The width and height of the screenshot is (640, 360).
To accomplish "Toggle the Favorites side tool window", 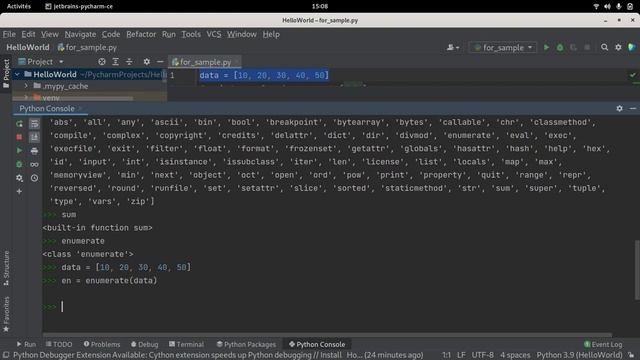I will 6,314.
